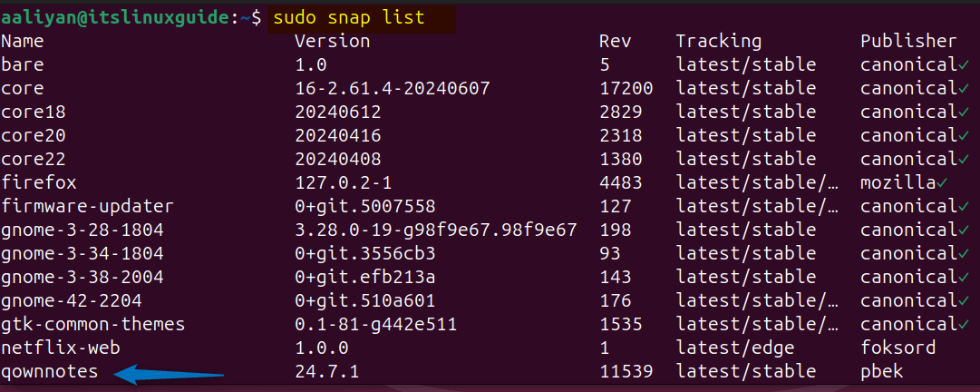Click the publisher name pbek
Image resolution: width=980 pixels, height=392 pixels.
[x=882, y=372]
